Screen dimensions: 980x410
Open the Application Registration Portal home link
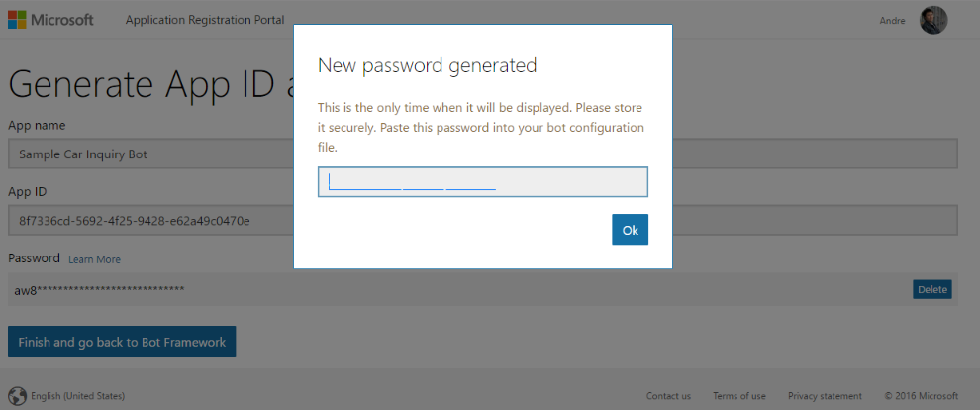click(x=205, y=20)
